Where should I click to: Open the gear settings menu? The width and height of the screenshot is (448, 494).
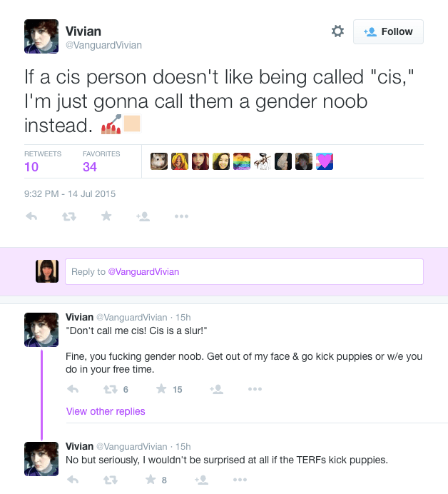(337, 31)
